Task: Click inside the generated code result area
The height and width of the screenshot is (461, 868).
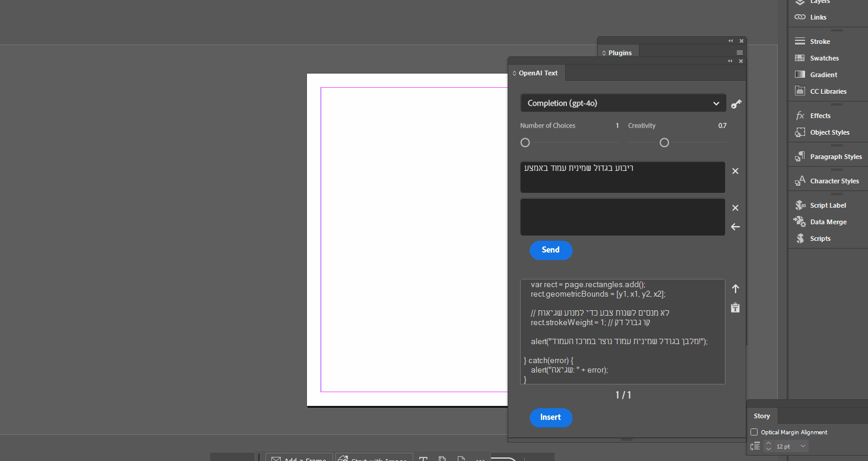Action: click(x=623, y=332)
